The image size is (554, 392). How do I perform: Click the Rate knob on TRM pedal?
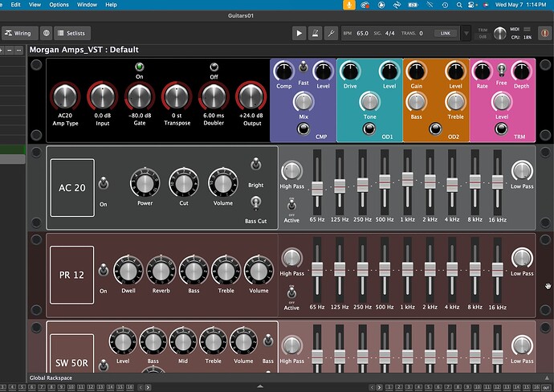click(x=483, y=71)
